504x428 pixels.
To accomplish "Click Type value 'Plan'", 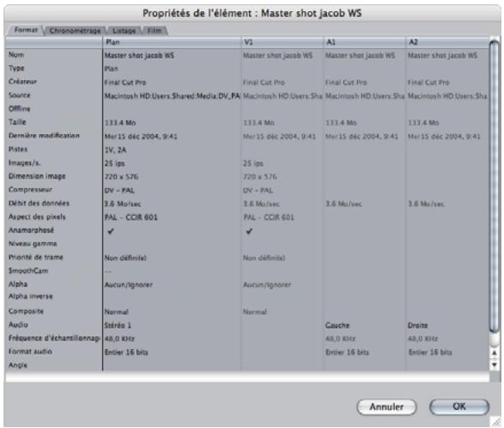I will 112,69.
